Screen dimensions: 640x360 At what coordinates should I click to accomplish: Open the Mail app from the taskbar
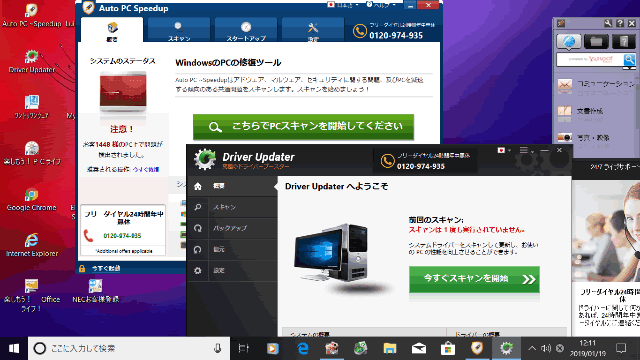[419, 348]
